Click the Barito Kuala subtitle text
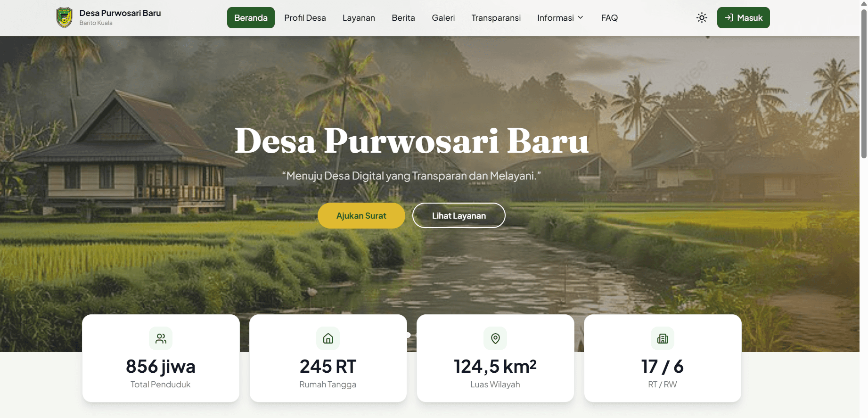The height and width of the screenshot is (418, 868). coord(96,23)
